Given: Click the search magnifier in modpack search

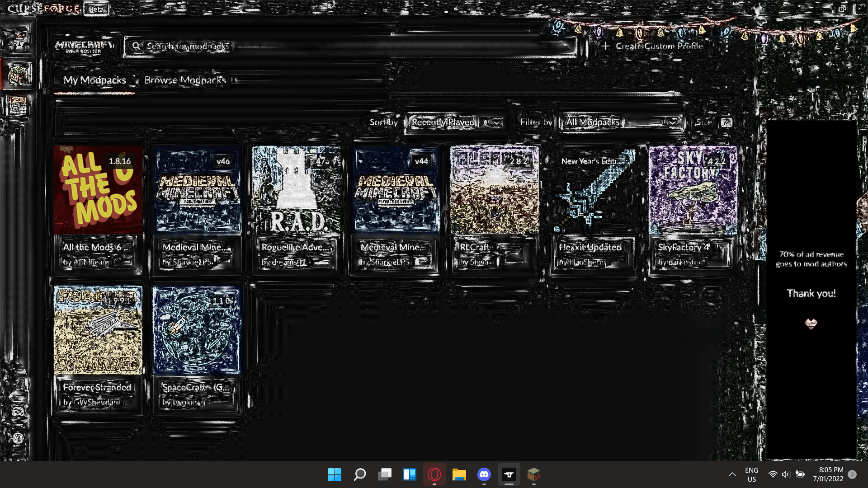Looking at the screenshot, I should click(x=136, y=46).
